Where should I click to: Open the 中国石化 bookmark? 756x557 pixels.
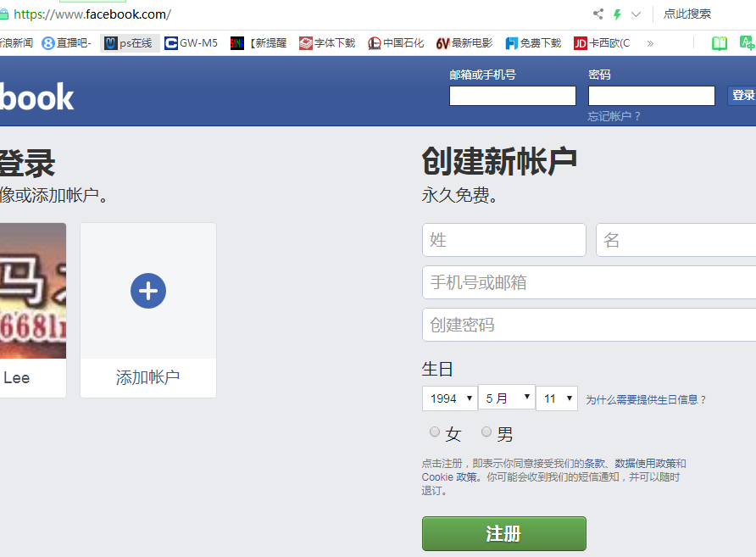click(x=396, y=43)
